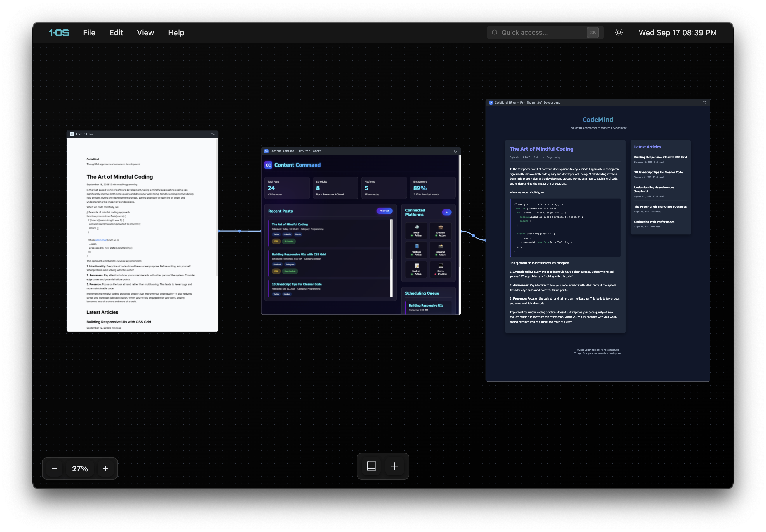The width and height of the screenshot is (766, 532).
Task: Click the Twitter platform icon card
Action: click(416, 231)
